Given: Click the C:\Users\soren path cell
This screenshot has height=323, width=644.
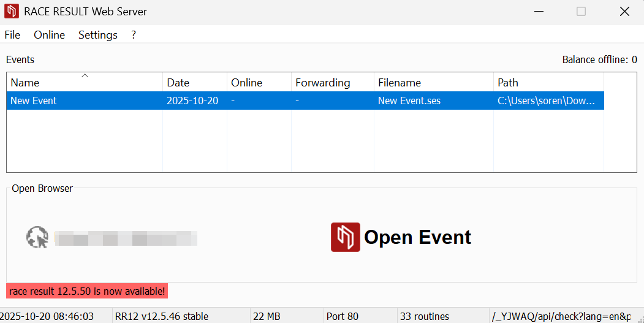Looking at the screenshot, I should click(x=548, y=101).
